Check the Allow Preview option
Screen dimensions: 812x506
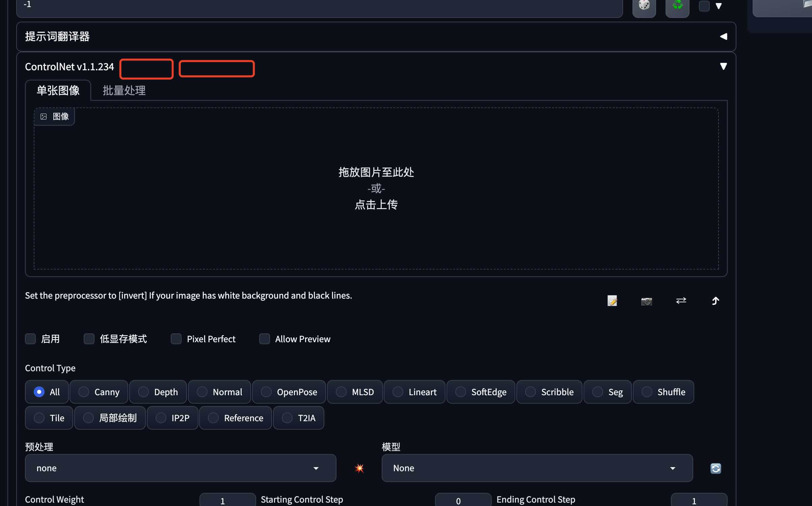265,339
